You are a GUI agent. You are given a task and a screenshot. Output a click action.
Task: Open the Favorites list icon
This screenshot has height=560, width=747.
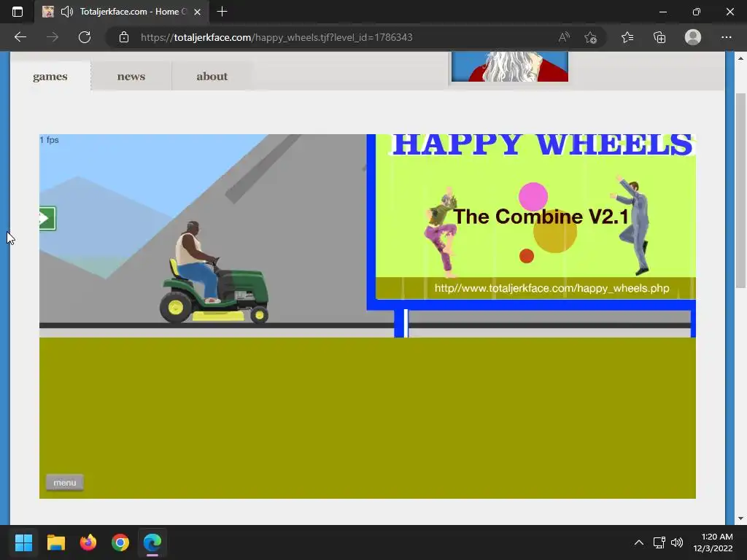[x=627, y=37]
